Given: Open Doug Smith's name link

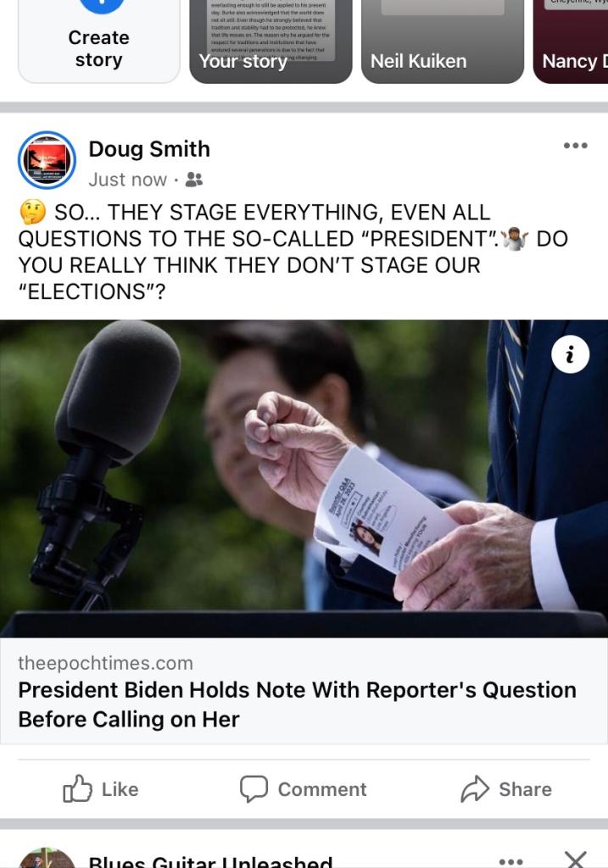Looking at the screenshot, I should point(149,149).
